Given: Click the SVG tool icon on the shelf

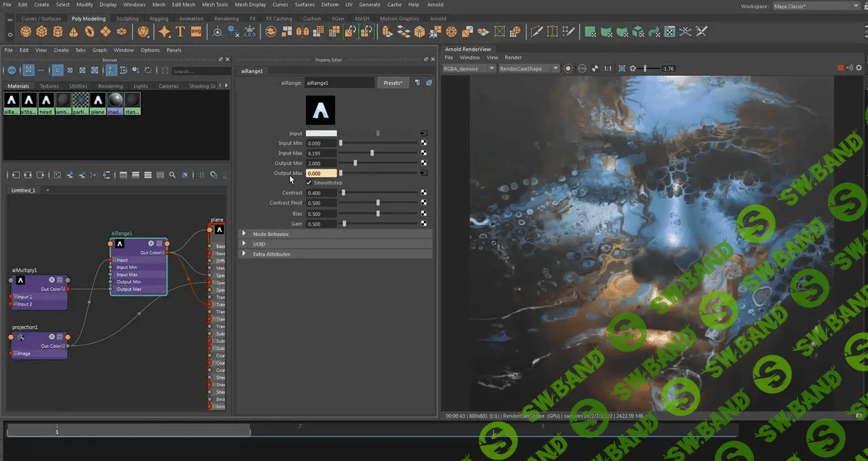Looking at the screenshot, I should tap(197, 31).
